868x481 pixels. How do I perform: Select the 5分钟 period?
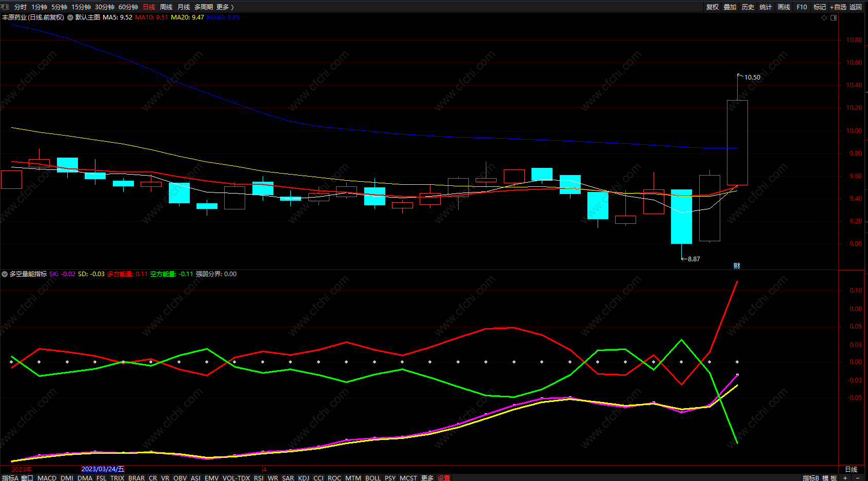pos(59,7)
